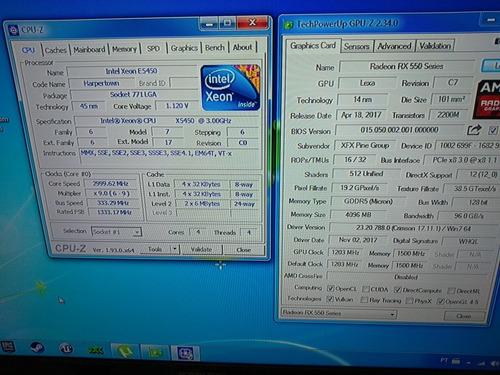Click the XFX Pine Group subvendor value

(365, 146)
